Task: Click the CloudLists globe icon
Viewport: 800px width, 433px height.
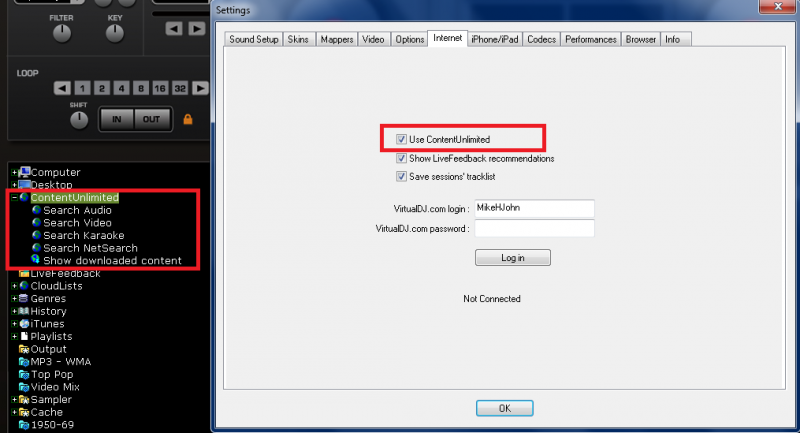Action: pyautogui.click(x=24, y=286)
